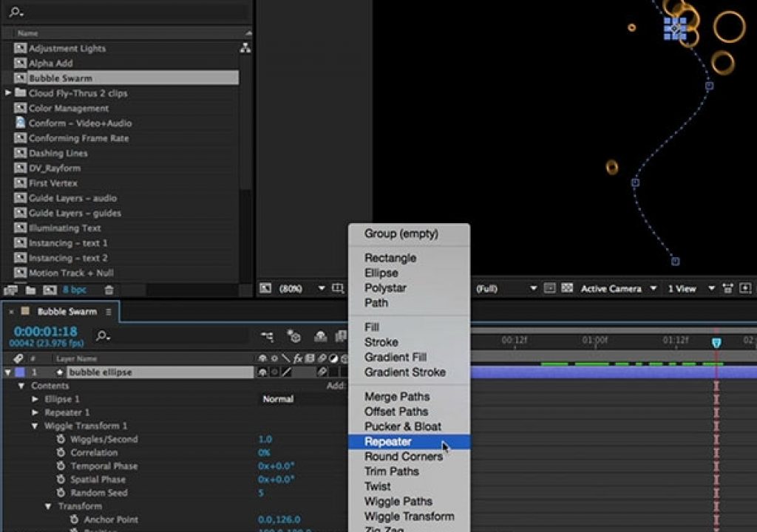Select the Bubble Swarm timeline tab
Image resolution: width=757 pixels, height=532 pixels.
tap(67, 312)
